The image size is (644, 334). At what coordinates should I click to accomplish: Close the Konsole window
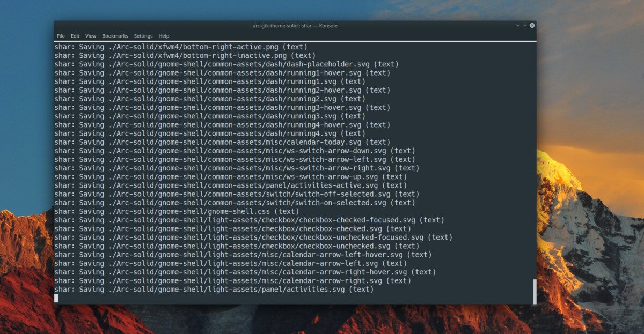(x=532, y=25)
